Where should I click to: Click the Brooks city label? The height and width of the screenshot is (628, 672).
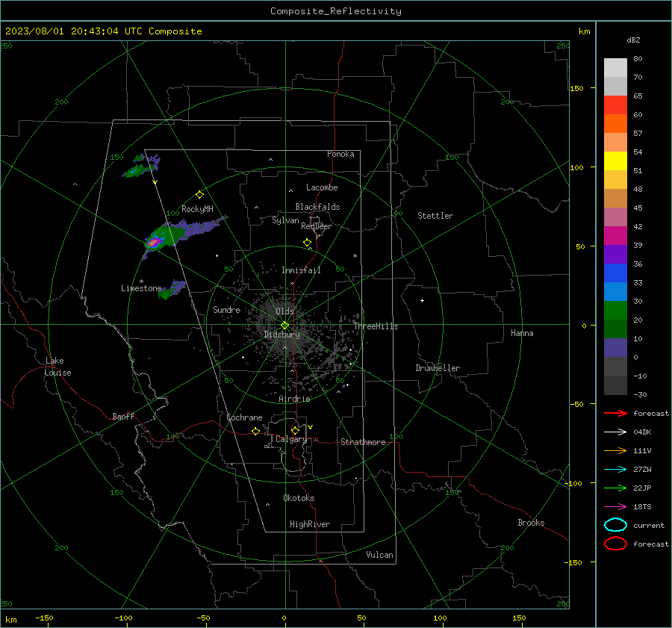[x=531, y=523]
